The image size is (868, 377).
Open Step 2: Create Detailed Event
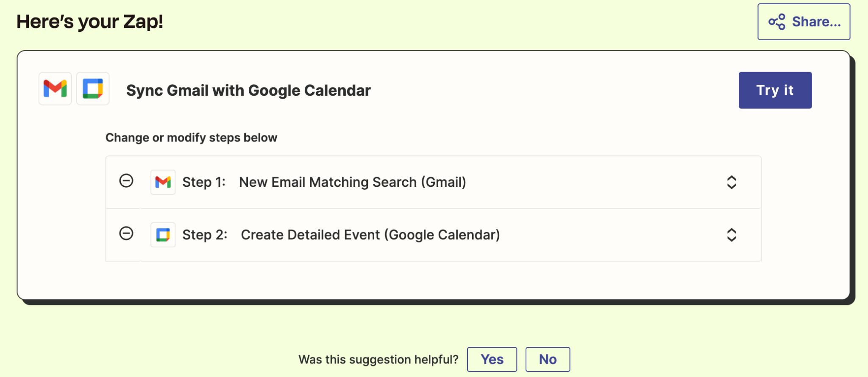370,234
